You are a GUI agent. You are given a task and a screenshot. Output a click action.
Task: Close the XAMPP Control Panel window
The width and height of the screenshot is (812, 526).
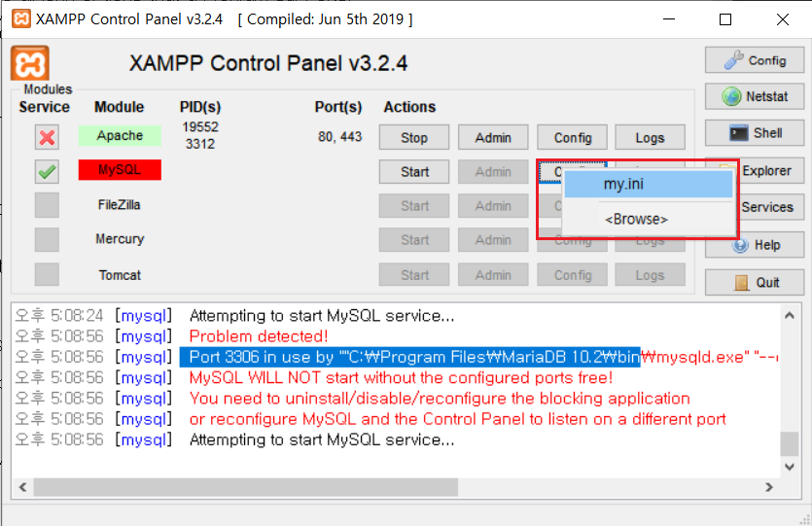point(783,19)
